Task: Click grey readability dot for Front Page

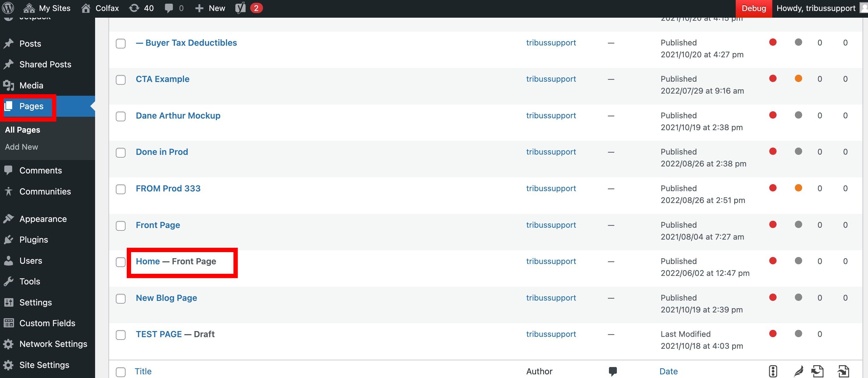Action: [798, 224]
